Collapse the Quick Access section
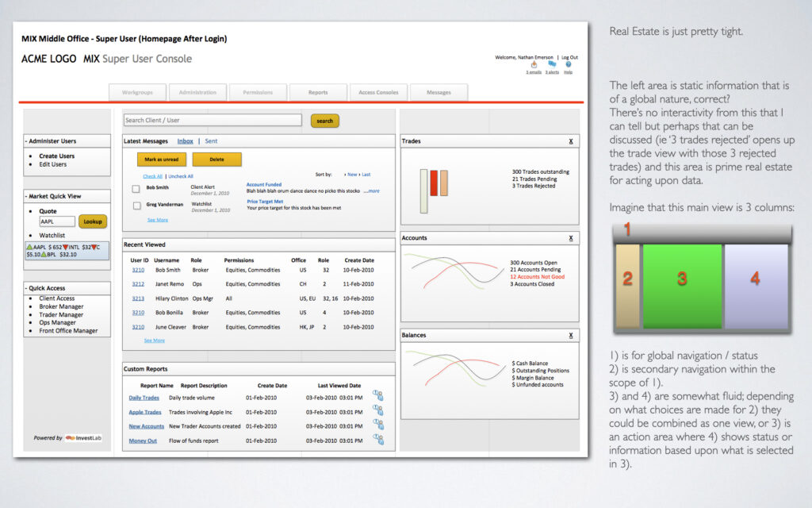Screen dimensions: 812x508 [x=26, y=288]
